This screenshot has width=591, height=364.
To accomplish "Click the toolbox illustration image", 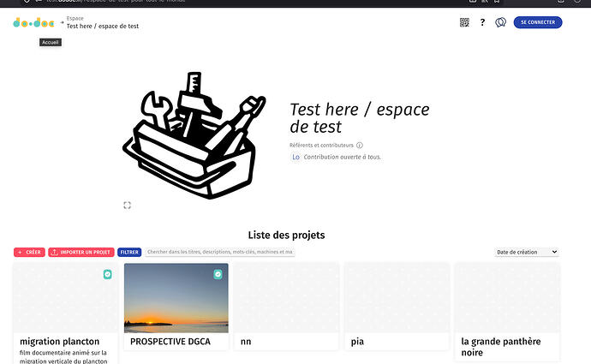I will point(194,135).
